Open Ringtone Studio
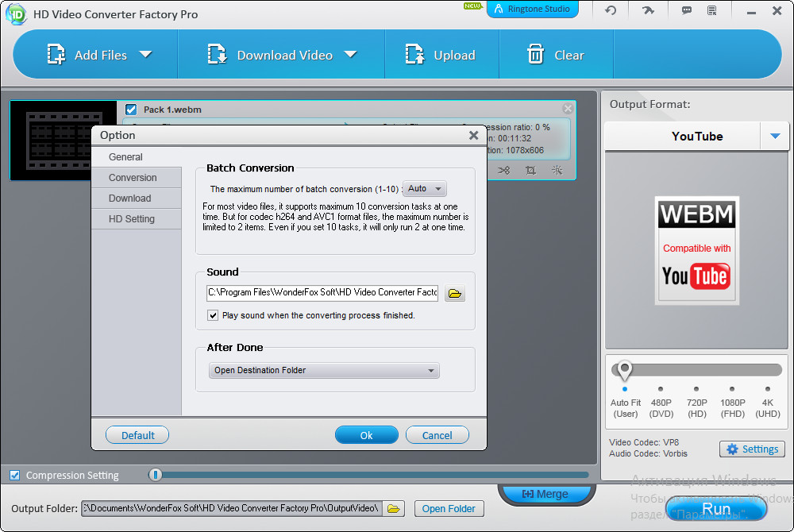This screenshot has height=532, width=794. point(532,9)
